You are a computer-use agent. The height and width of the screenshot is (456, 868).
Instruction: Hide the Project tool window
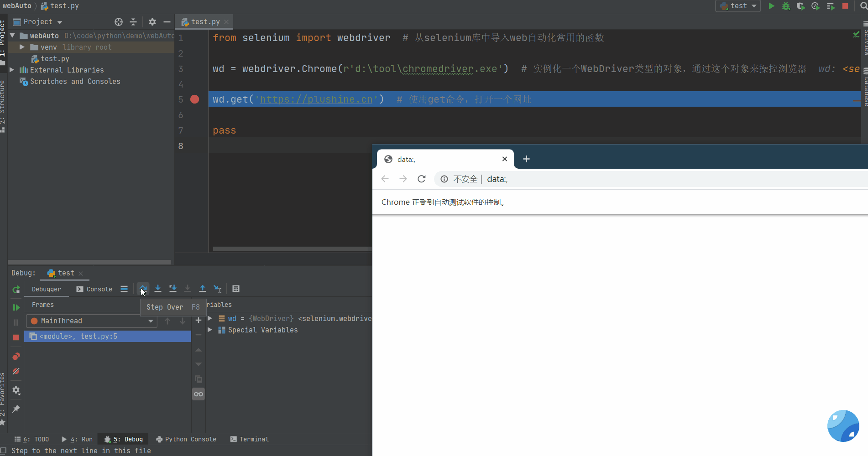pos(167,22)
